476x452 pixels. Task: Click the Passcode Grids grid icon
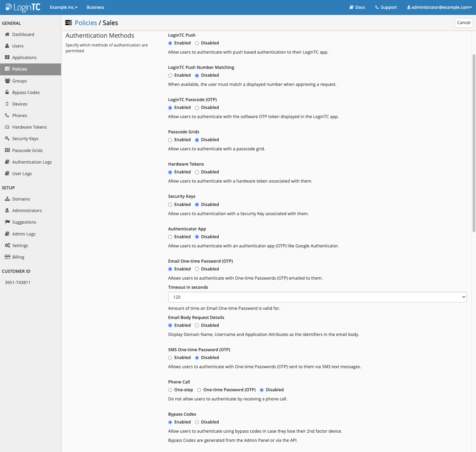click(x=7, y=150)
